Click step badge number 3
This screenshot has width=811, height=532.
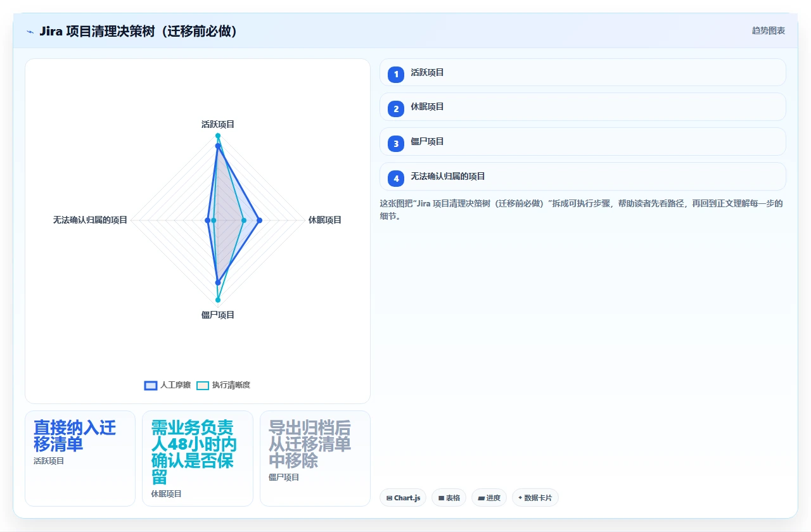point(396,144)
